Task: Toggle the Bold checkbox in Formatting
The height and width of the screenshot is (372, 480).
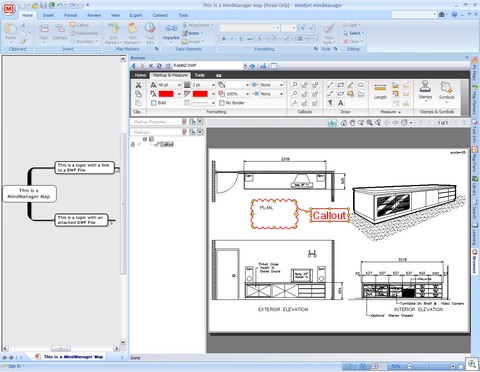Action: point(154,103)
